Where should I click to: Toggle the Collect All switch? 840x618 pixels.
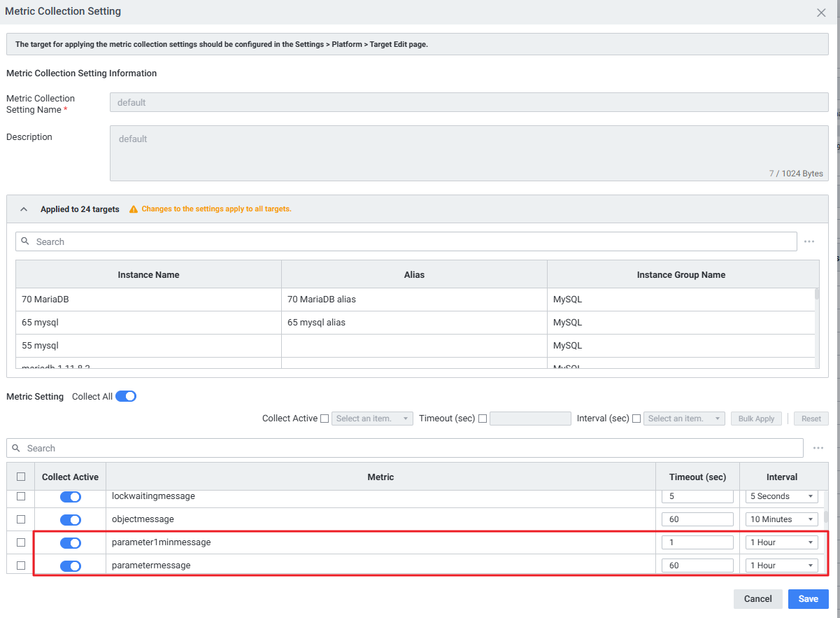click(x=126, y=396)
